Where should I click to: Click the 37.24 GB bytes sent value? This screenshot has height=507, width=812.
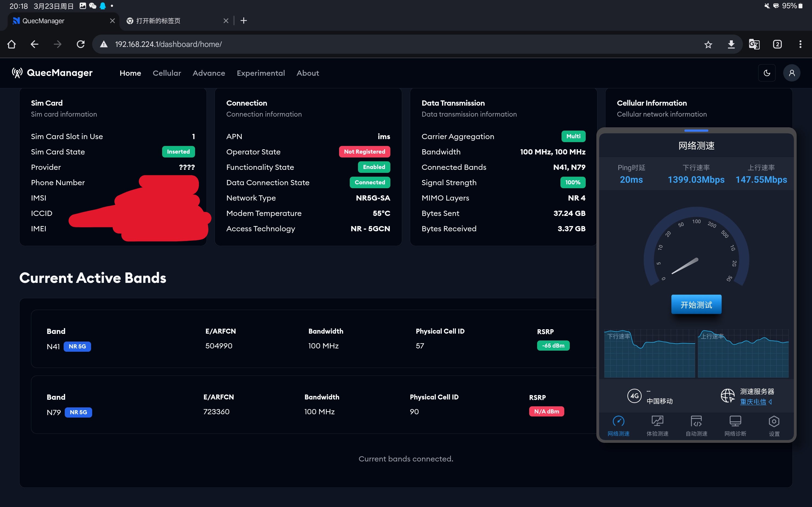pyautogui.click(x=569, y=213)
